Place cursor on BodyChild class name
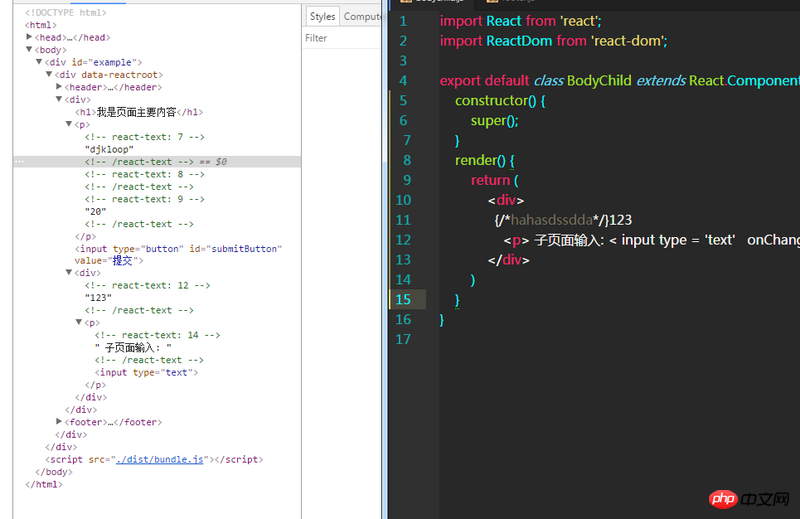800x519 pixels. pyautogui.click(x=599, y=81)
